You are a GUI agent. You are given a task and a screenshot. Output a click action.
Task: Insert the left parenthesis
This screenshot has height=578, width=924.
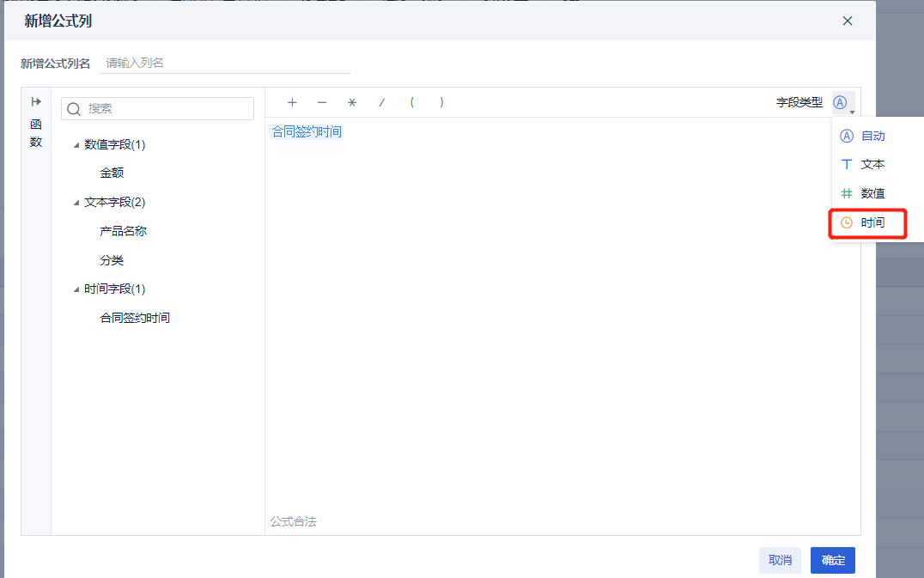[x=412, y=102]
